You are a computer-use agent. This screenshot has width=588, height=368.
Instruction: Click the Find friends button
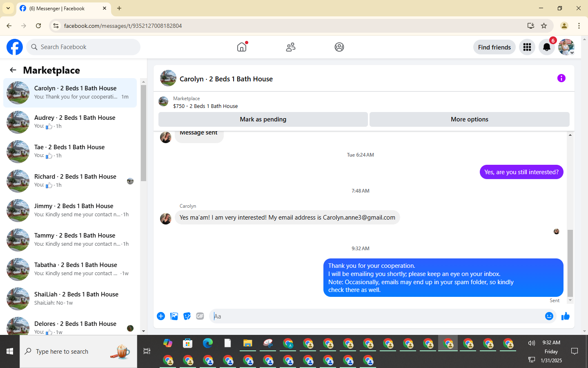tap(494, 47)
